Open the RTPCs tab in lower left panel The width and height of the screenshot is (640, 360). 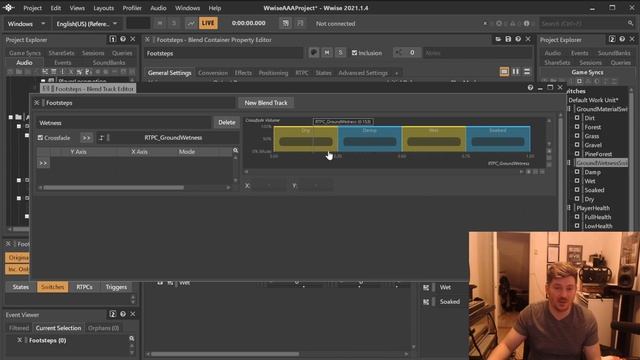click(84, 287)
